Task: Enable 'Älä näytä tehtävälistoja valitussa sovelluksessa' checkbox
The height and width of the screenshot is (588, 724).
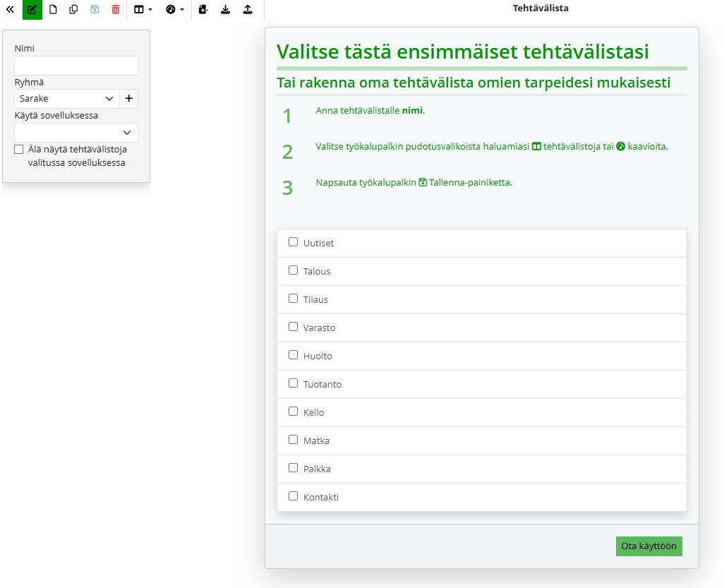Action: (x=19, y=150)
